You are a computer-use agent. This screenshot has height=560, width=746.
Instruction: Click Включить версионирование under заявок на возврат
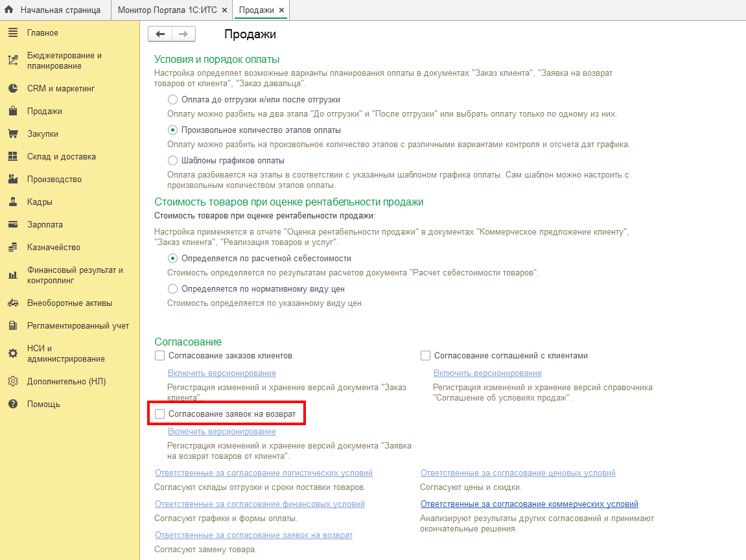222,432
